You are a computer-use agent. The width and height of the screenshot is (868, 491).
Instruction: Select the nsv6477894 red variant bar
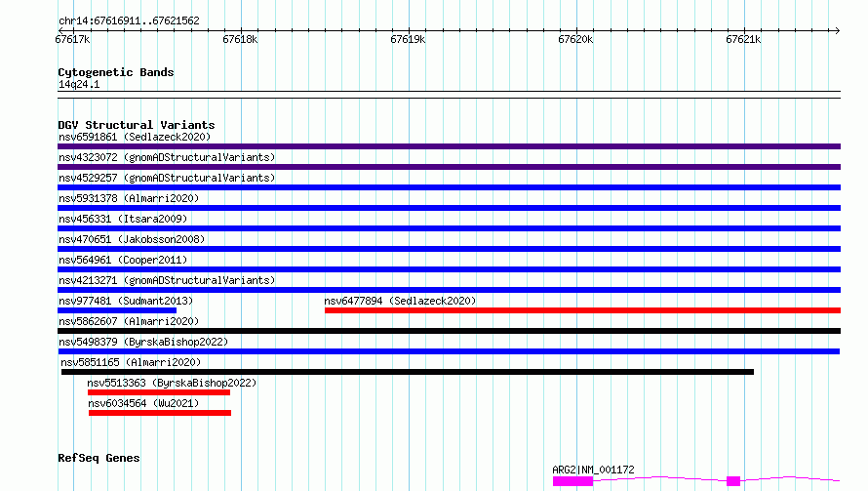tap(582, 310)
